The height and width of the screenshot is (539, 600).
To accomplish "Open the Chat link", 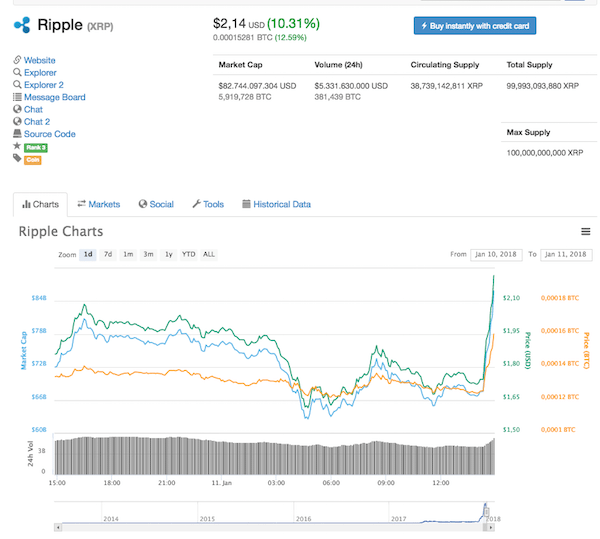I will (x=33, y=109).
